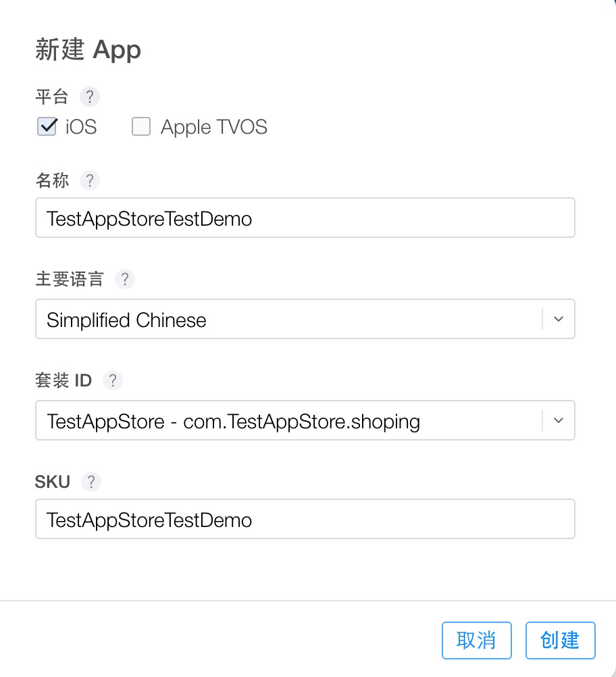Click the 主要语言 field label
616x677 pixels.
click(x=69, y=279)
